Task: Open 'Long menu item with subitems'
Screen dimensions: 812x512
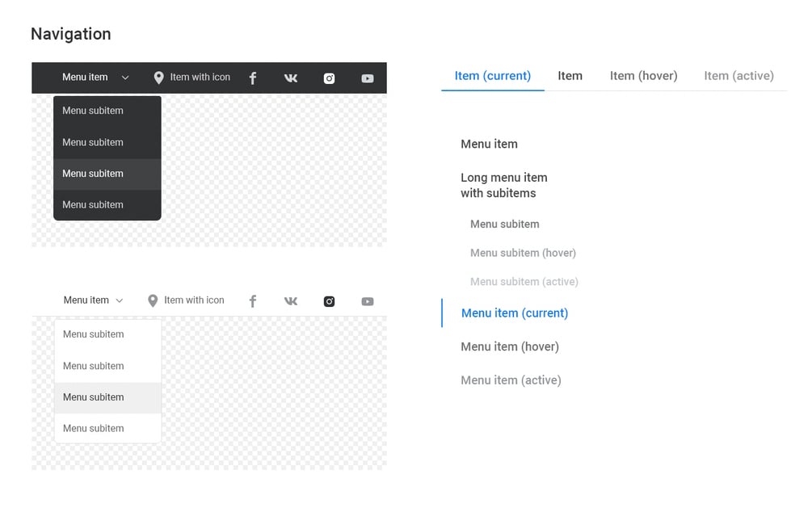Action: 504,185
